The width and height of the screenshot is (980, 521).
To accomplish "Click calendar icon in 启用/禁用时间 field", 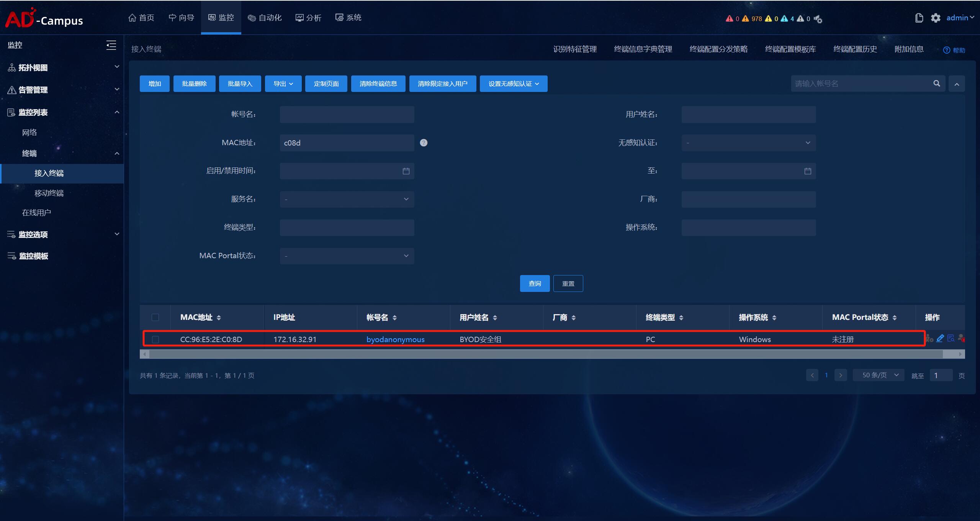I will click(x=406, y=171).
